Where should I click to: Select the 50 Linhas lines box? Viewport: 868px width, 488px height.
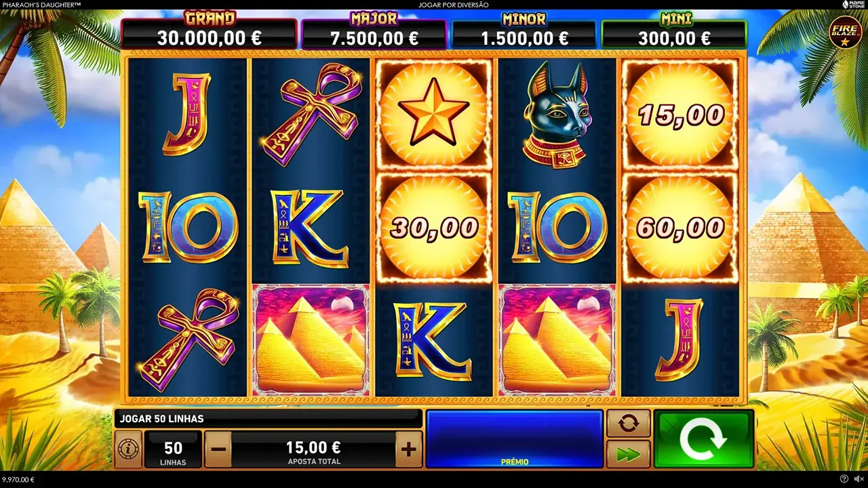point(174,449)
